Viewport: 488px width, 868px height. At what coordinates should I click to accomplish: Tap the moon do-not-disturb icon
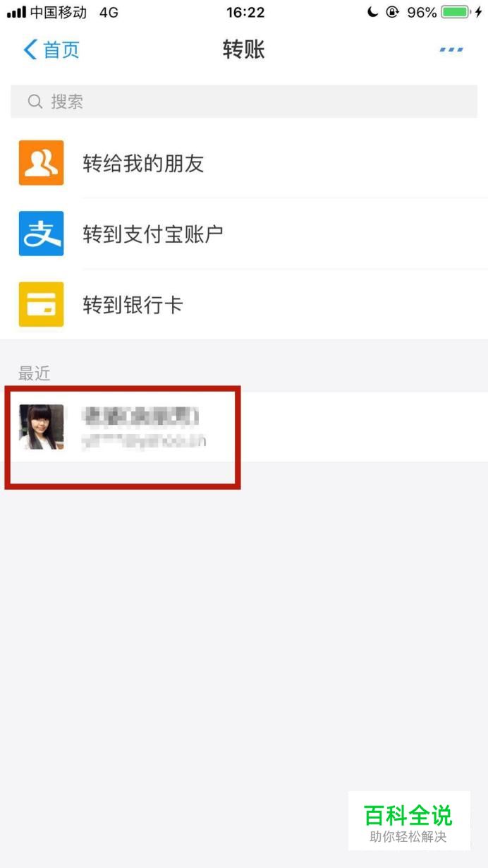(x=373, y=12)
